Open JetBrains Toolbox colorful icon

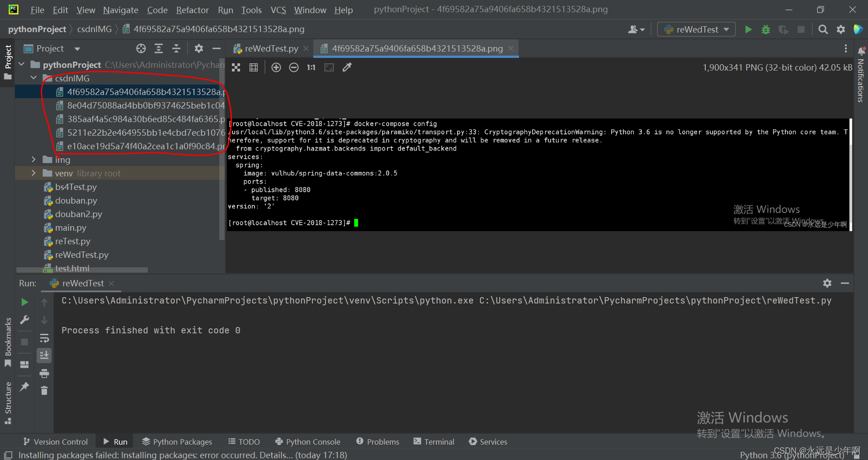pyautogui.click(x=858, y=29)
